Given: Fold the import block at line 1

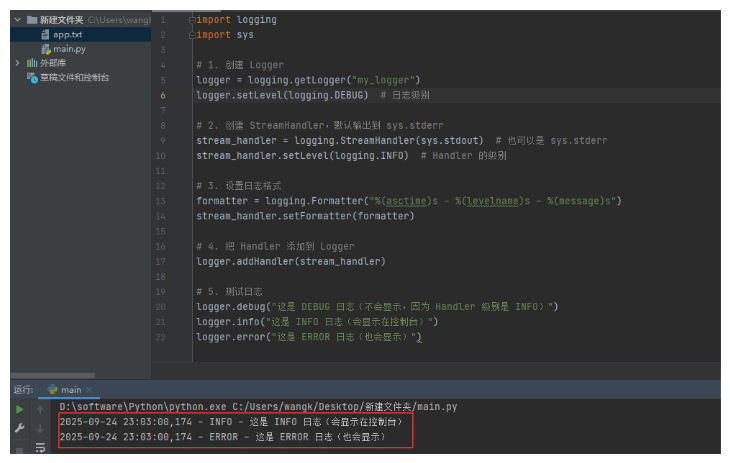Looking at the screenshot, I should click(192, 20).
